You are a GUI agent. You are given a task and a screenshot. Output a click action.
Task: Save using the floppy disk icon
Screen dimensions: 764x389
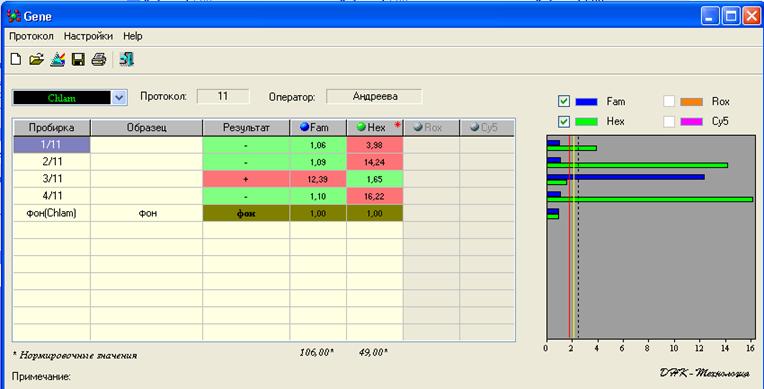[x=78, y=60]
